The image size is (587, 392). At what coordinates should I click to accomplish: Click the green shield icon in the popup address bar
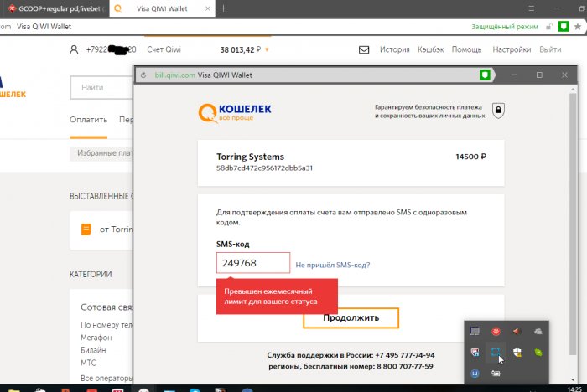coord(485,75)
